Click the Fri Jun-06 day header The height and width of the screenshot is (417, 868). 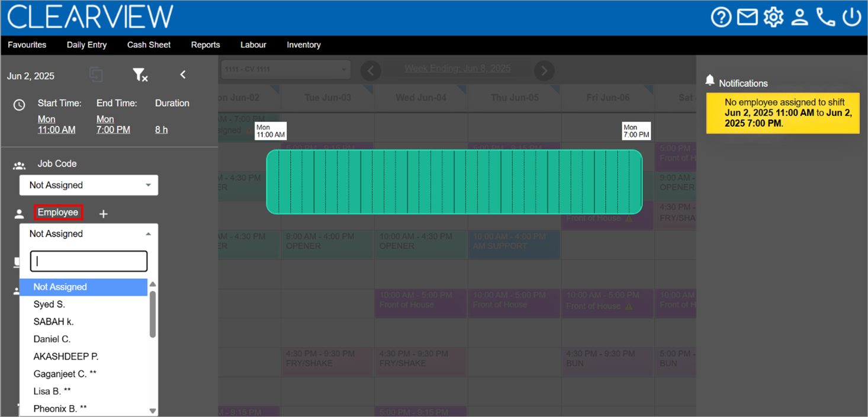pos(608,97)
